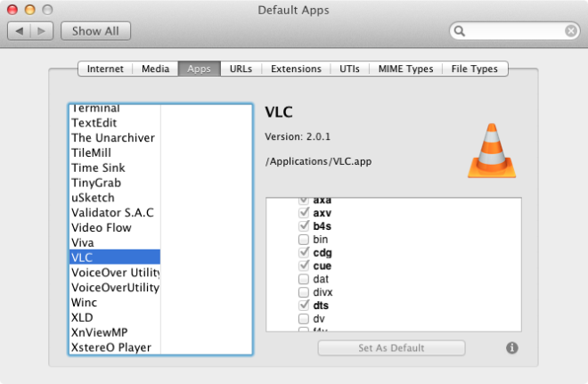Image resolution: width=588 pixels, height=384 pixels.
Task: Select VoiceOver Utility in the app list
Action: [115, 273]
